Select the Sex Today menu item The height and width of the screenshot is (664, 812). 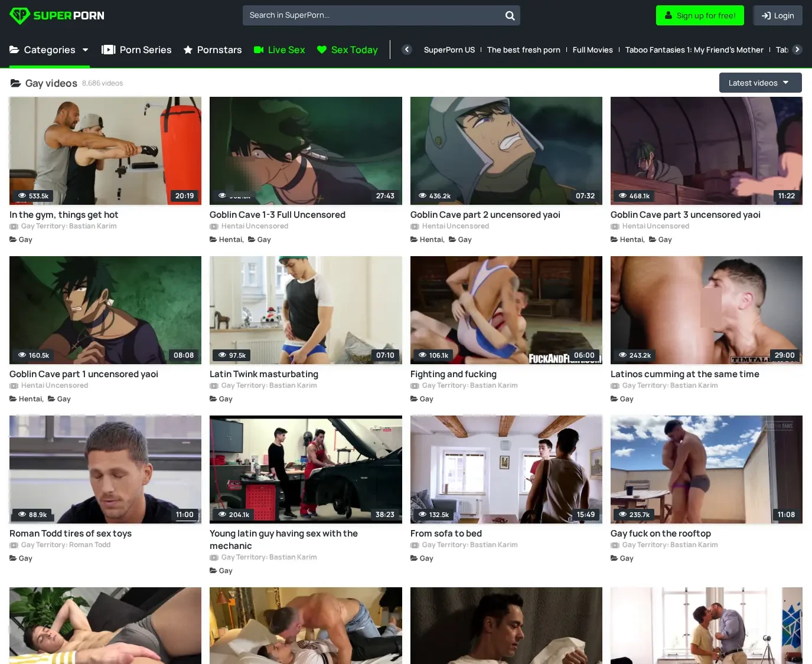(347, 50)
